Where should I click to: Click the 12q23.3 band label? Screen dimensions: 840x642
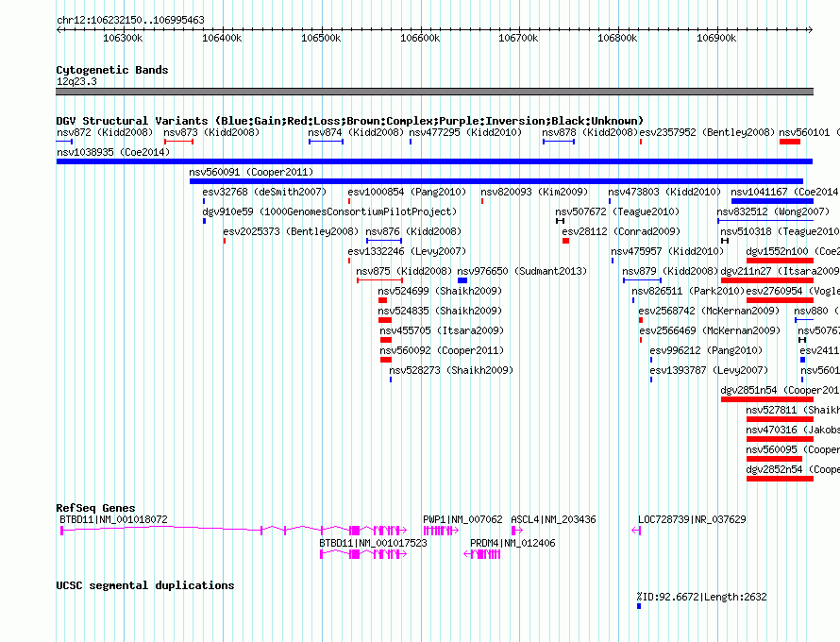coord(76,81)
